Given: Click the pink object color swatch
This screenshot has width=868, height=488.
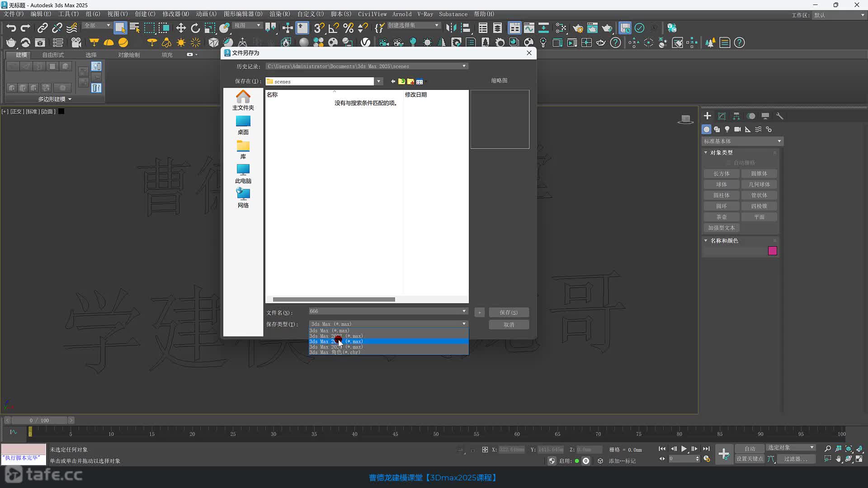Looking at the screenshot, I should click(773, 251).
